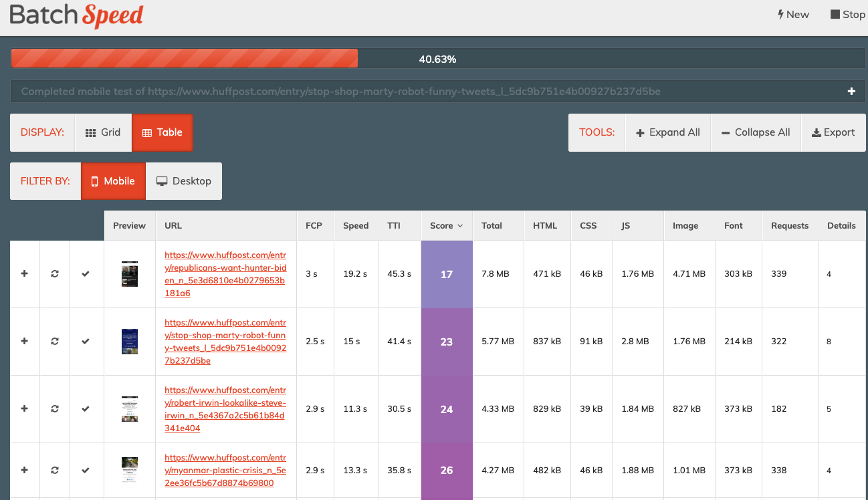The image size is (868, 500).
Task: Toggle checkmark for republicans-want-hunter-biden row
Action: 86,274
